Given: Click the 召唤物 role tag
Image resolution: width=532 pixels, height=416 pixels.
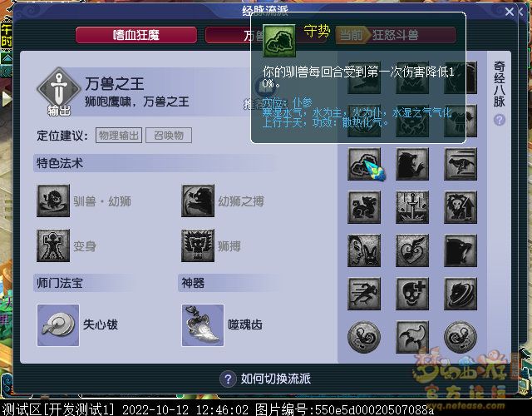Looking at the screenshot, I should pos(169,135).
